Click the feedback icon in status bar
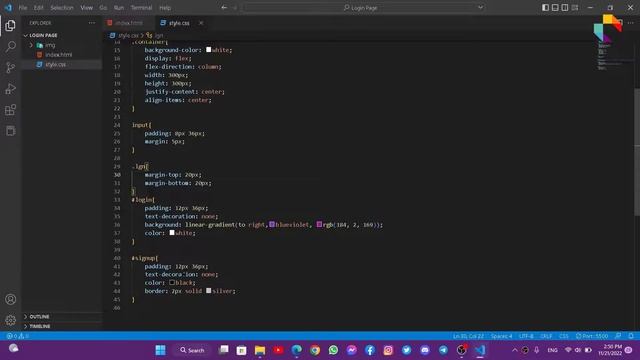 point(618,336)
